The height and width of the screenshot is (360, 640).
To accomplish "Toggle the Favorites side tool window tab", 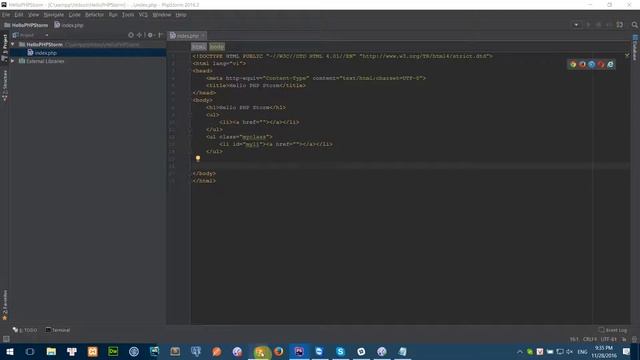I will 4,305.
